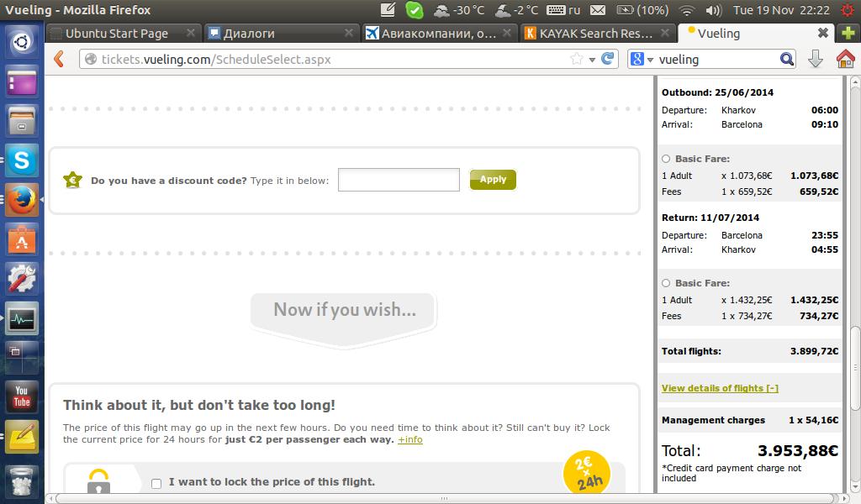Bookmark this page with the star icon
The image size is (861, 504).
tap(577, 59)
